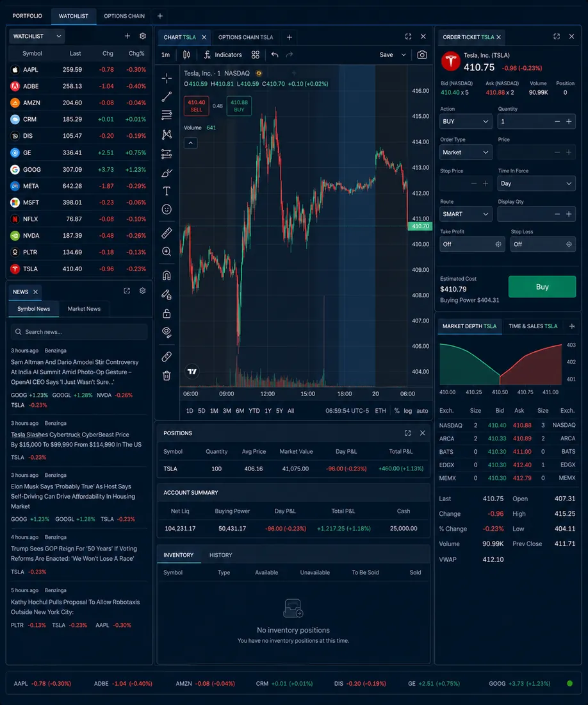Open the WATCHLIST selector dropdown
The image size is (588, 705).
(37, 37)
